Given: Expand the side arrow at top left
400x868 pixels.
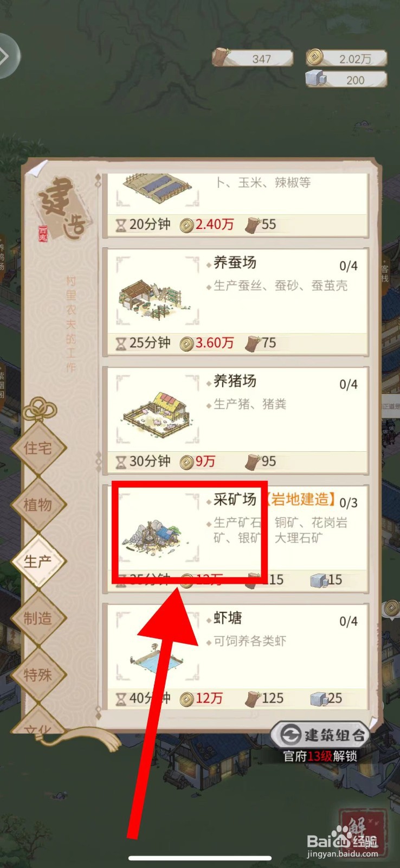Looking at the screenshot, I should [x=8, y=56].
